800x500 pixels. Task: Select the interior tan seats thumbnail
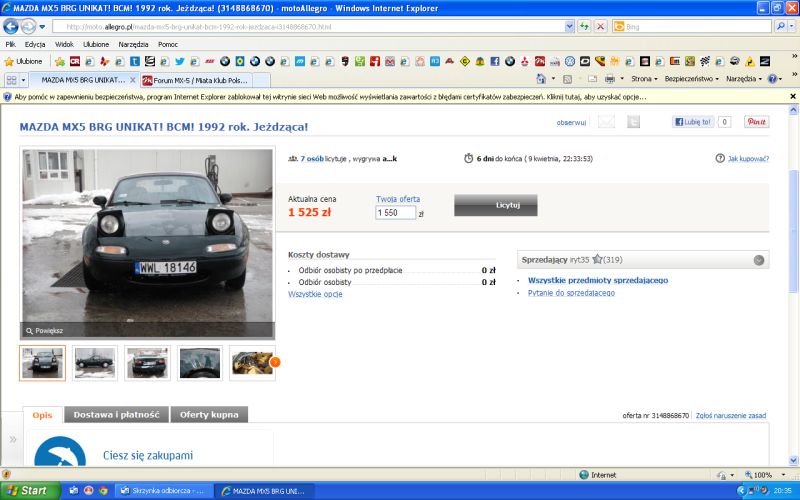tap(252, 363)
